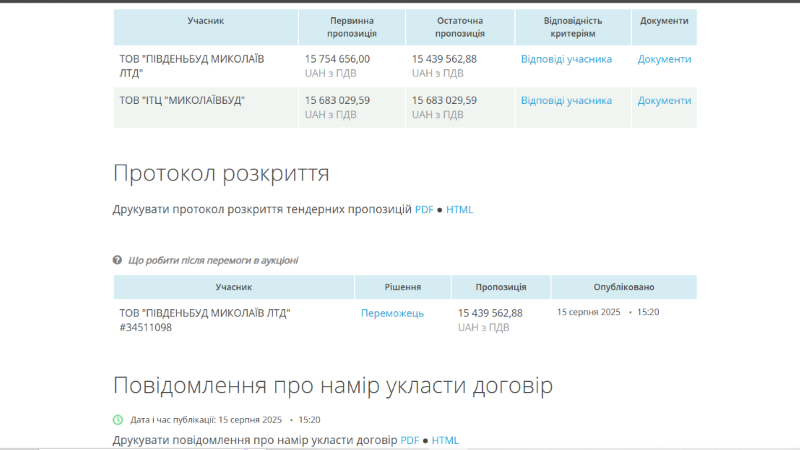The image size is (800, 450).
Task: Open participant answers for ІТЦ МИКОЛАЇВБУД
Action: pyautogui.click(x=566, y=101)
